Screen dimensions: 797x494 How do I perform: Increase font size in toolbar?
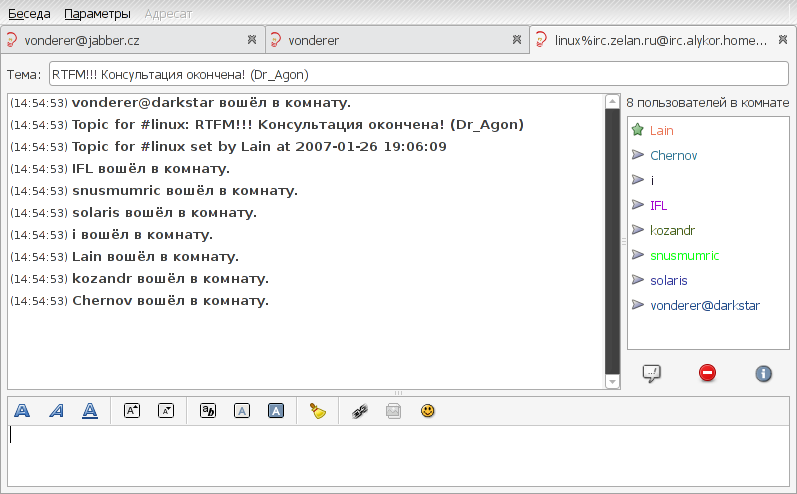(x=132, y=410)
